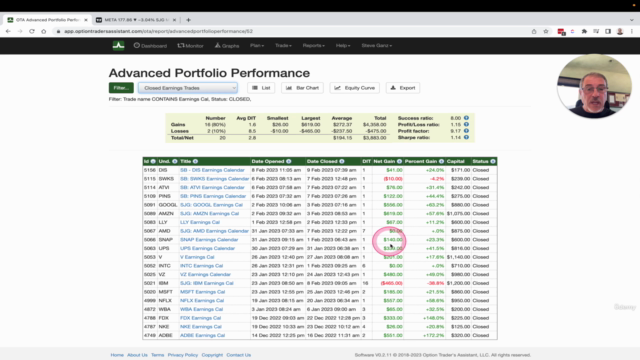
Task: Open browser profile avatar
Action: [620, 31]
